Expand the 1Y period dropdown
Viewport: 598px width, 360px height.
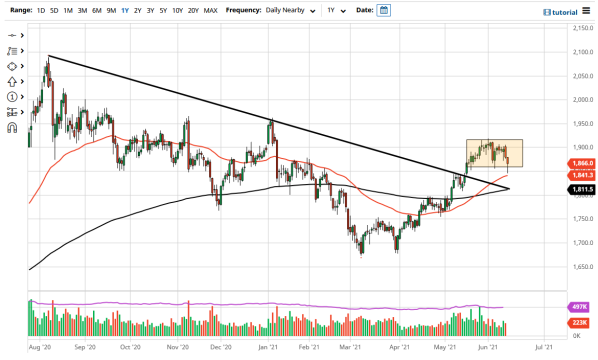[x=336, y=10]
